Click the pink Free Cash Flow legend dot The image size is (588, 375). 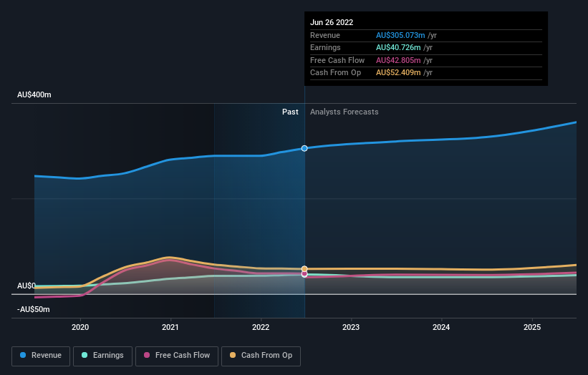[147, 355]
